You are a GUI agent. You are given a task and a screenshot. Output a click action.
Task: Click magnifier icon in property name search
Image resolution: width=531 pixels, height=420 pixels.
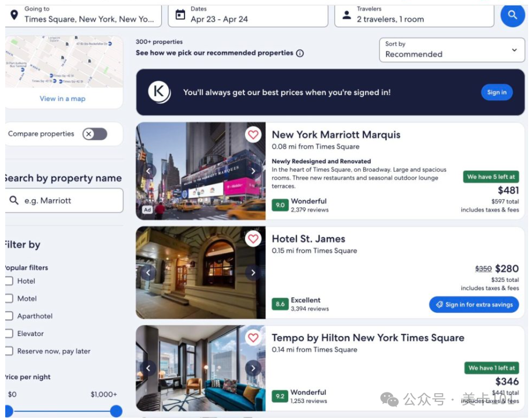(14, 200)
